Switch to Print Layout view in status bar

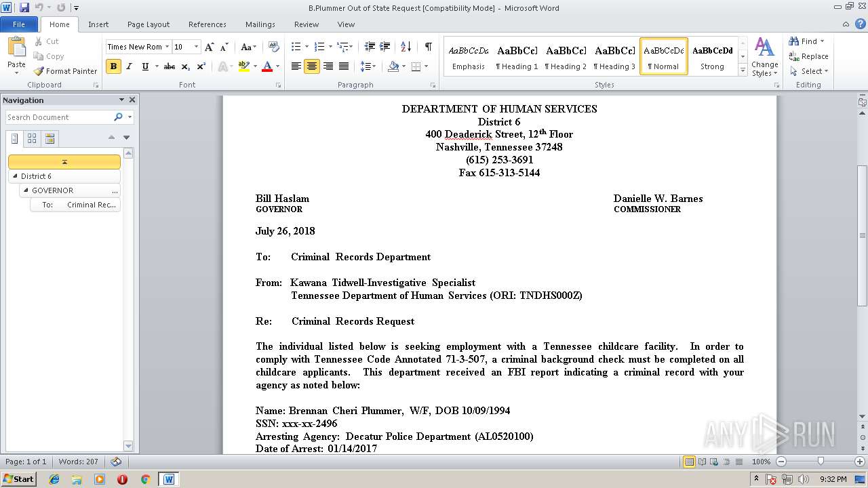click(x=690, y=462)
